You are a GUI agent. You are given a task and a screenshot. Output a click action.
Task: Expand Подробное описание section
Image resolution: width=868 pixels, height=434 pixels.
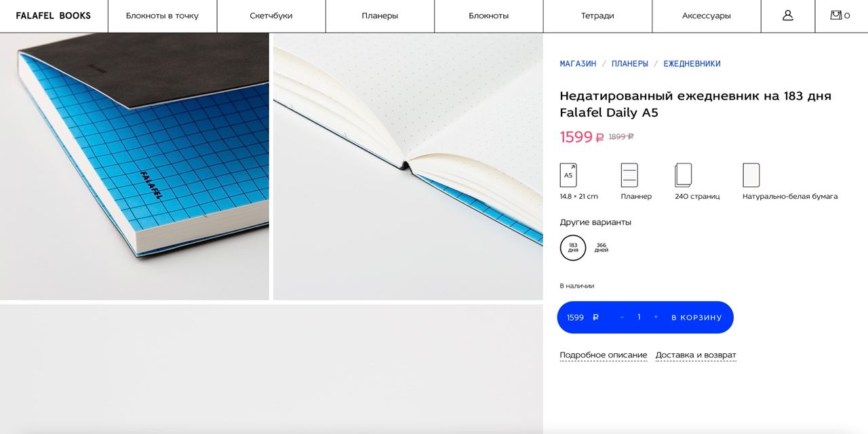(604, 355)
